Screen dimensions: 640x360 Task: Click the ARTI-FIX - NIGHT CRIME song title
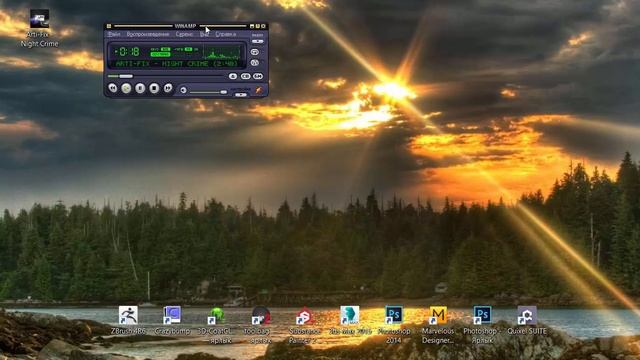pyautogui.click(x=176, y=64)
